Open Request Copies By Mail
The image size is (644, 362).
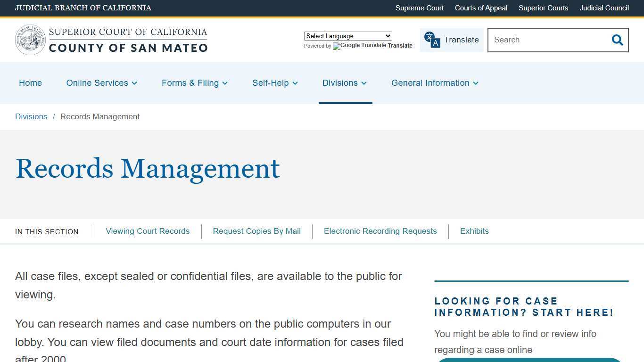[256, 231]
